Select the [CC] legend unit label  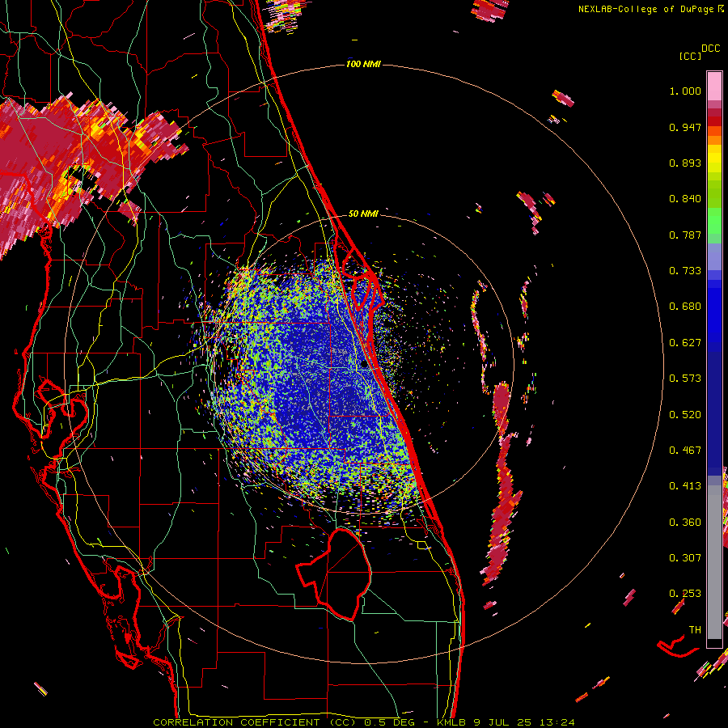[691, 56]
